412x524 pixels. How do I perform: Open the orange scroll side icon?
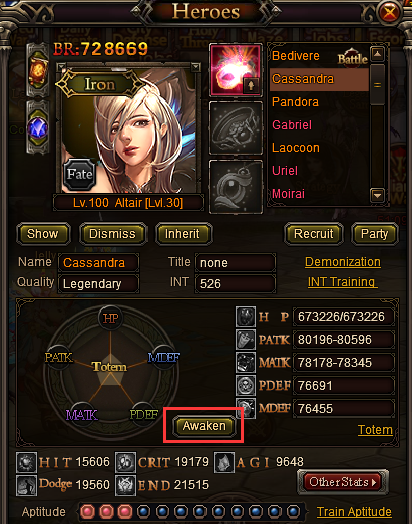point(38,70)
